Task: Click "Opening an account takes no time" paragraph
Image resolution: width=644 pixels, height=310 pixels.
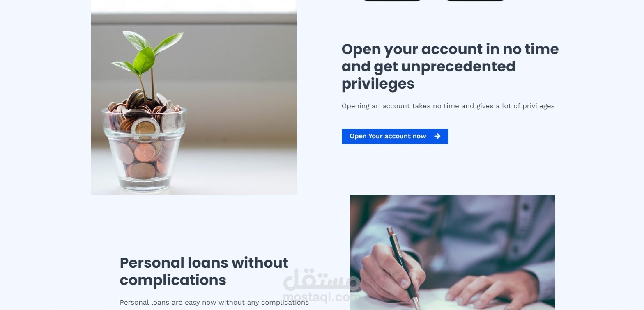Action: click(x=448, y=106)
